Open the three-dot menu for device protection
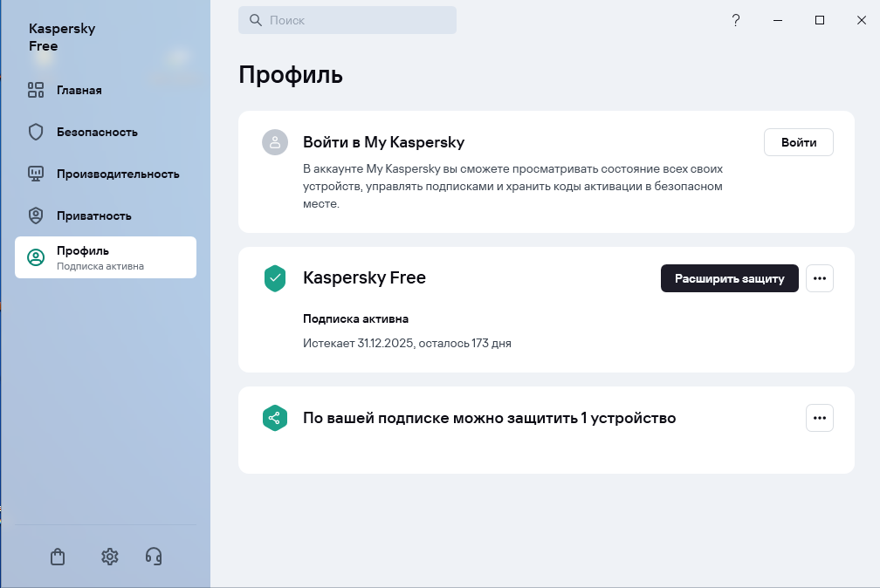Image resolution: width=880 pixels, height=588 pixels. click(819, 418)
